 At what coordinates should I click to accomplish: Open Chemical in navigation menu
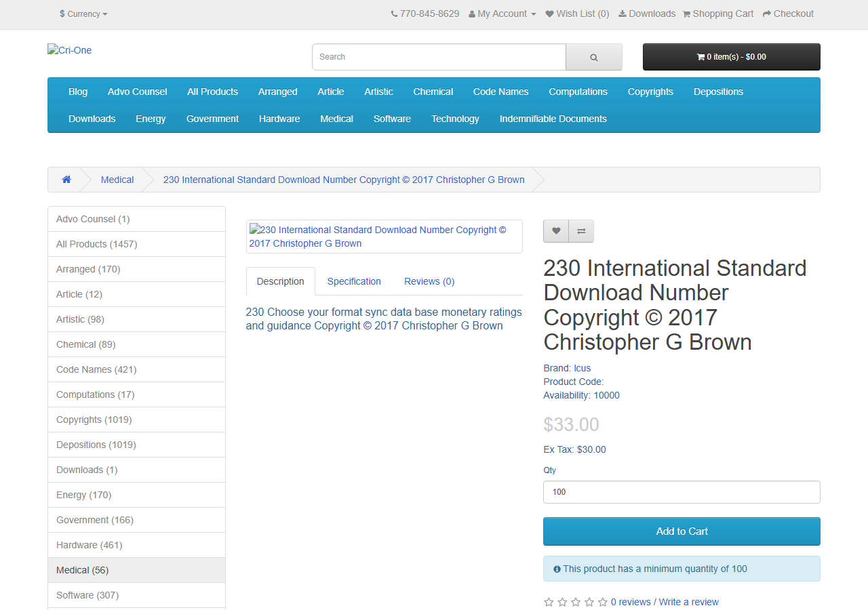433,91
